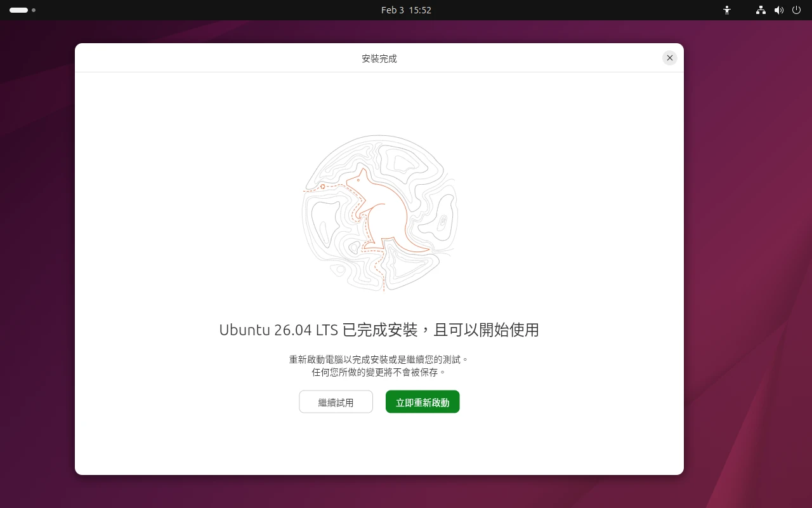Image resolution: width=812 pixels, height=508 pixels.
Task: Click the 重新啟動電腦以完成安裝 description line
Action: (379, 359)
